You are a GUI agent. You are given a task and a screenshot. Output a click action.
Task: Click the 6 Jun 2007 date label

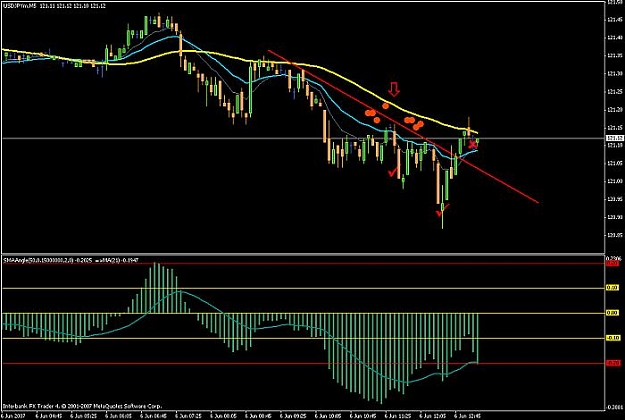[12, 415]
